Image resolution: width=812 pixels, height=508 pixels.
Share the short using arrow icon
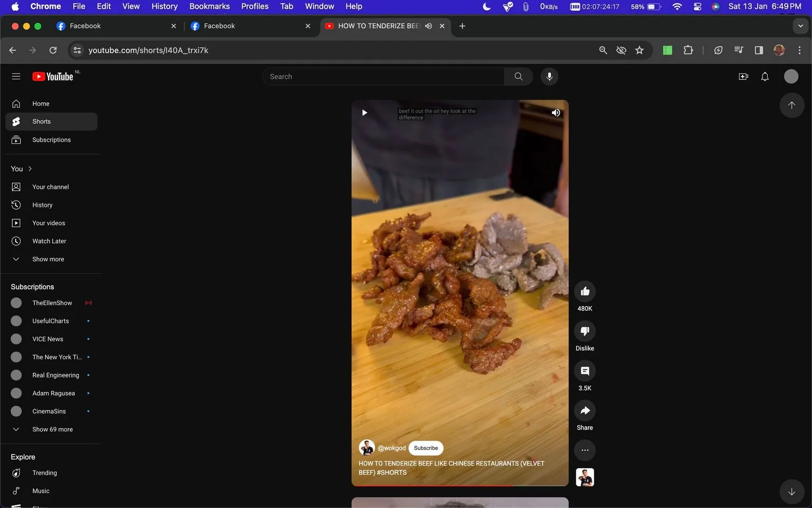pos(585,410)
